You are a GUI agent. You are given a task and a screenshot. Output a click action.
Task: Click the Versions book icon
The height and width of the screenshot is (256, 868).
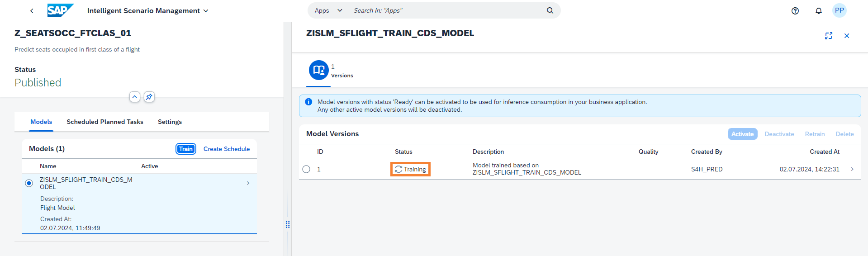318,70
